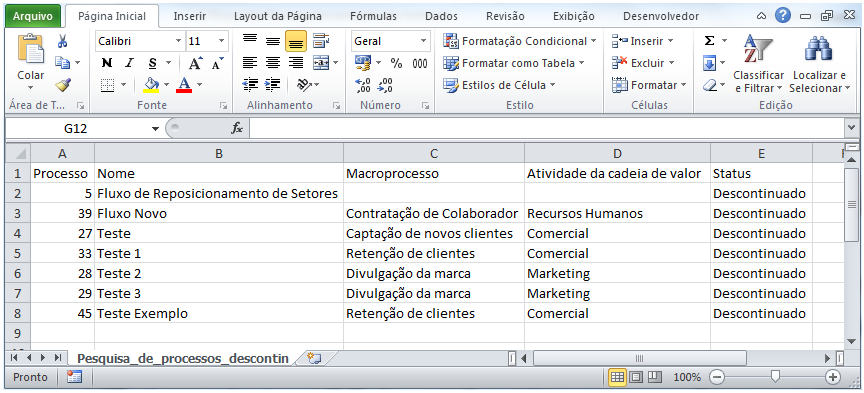Screen dimensions: 864x393
Task: Switch to the Fórmulas ribbon tab
Action: [x=373, y=16]
